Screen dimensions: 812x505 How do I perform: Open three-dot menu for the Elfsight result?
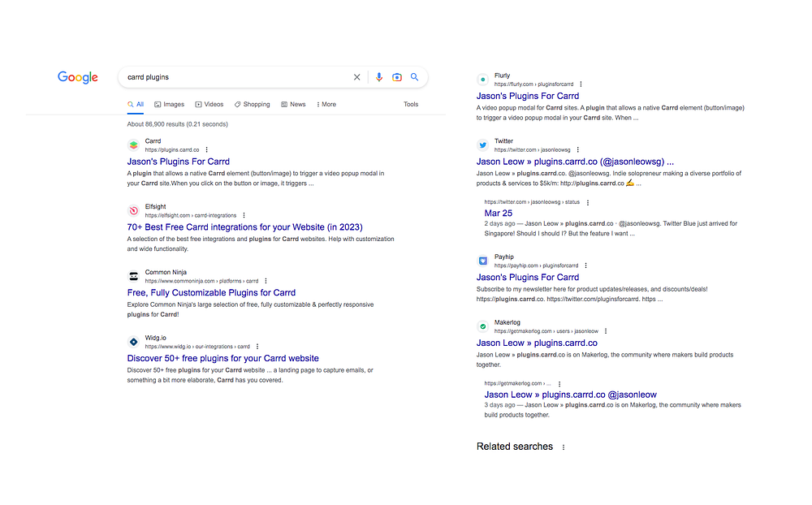tap(244, 215)
